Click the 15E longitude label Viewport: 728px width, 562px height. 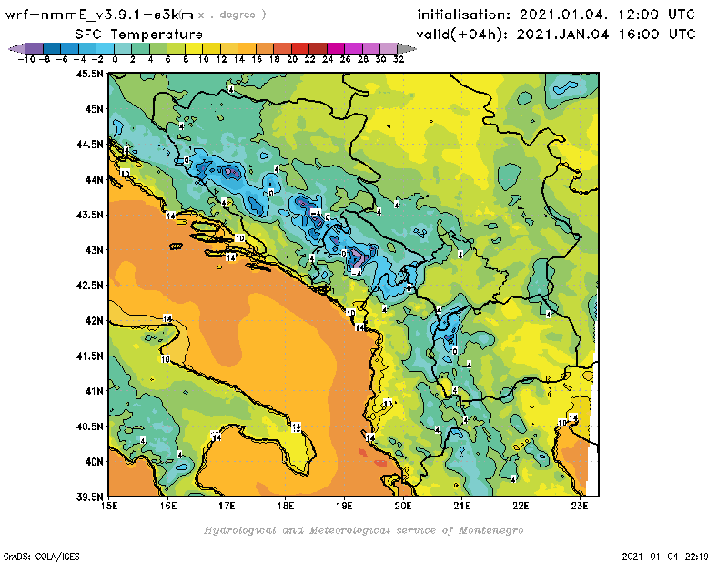[109, 506]
